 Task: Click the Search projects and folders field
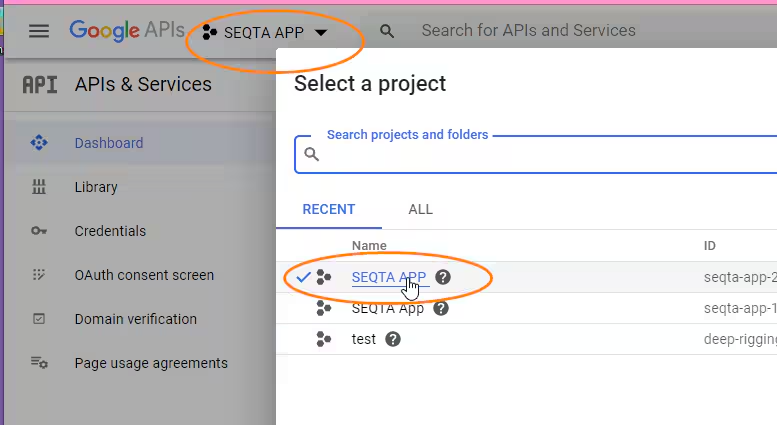536,155
